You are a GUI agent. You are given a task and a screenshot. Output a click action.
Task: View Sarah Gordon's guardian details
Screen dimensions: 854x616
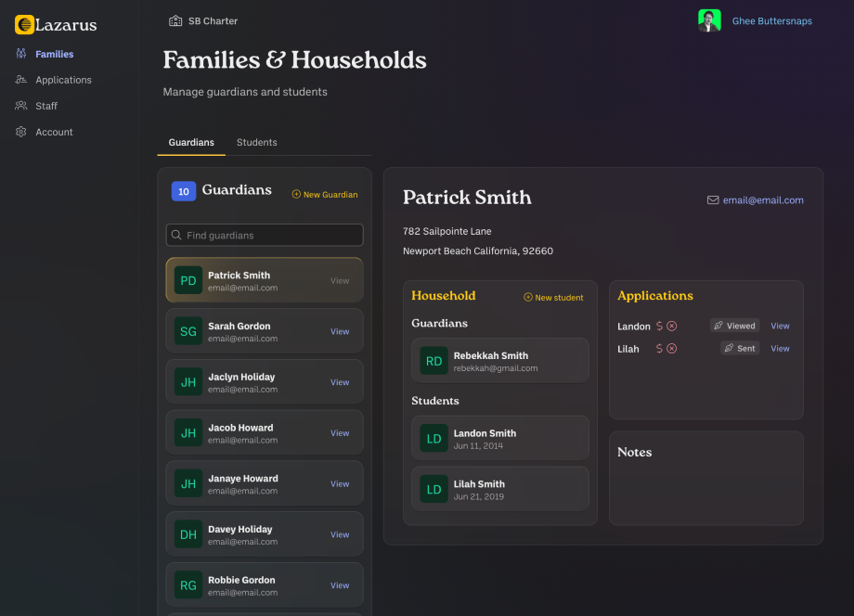click(340, 331)
